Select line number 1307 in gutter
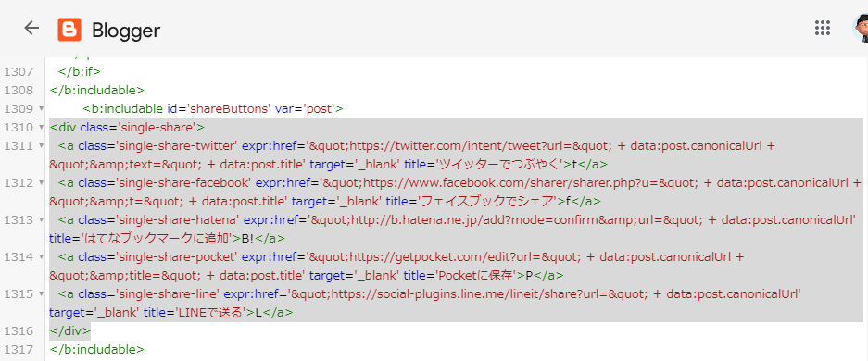The width and height of the screenshot is (868, 361). tap(19, 72)
